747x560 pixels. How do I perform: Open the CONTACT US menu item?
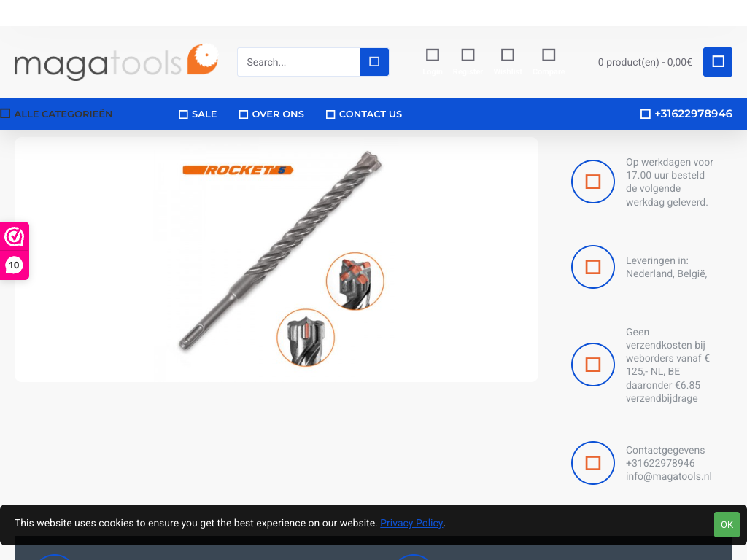(x=364, y=114)
